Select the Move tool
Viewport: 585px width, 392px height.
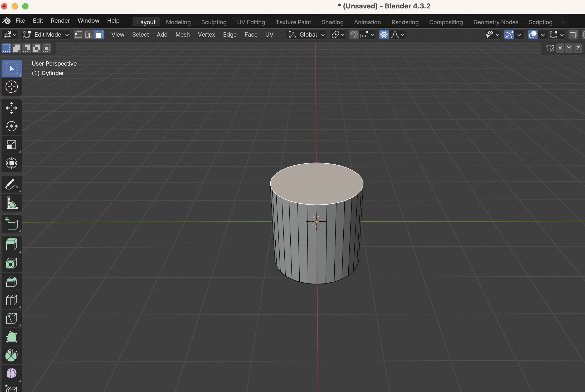12,108
